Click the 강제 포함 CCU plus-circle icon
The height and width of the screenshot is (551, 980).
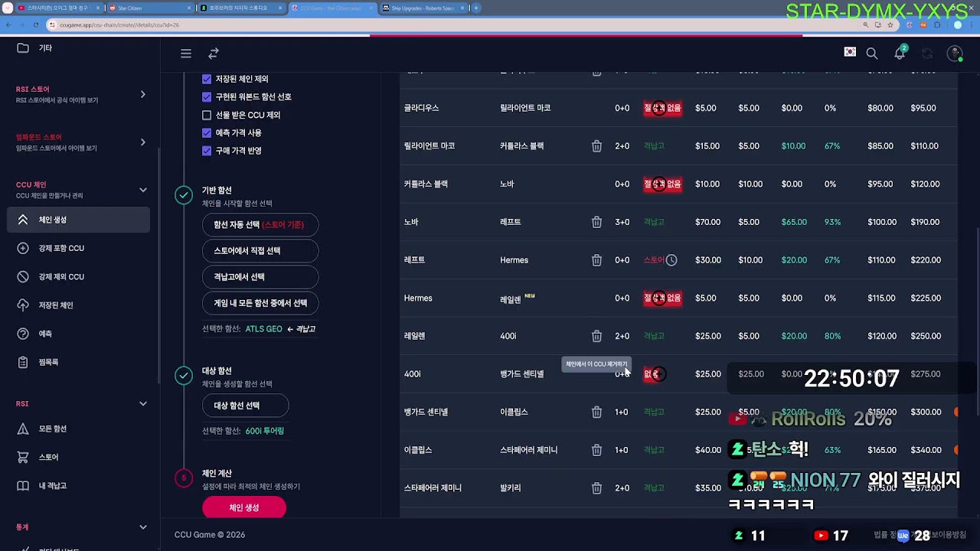coord(23,249)
